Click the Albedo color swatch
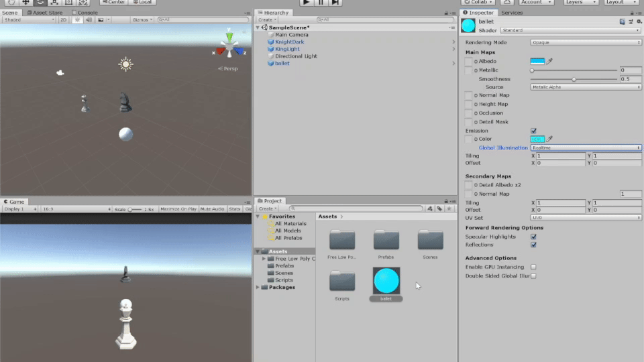 (537, 62)
